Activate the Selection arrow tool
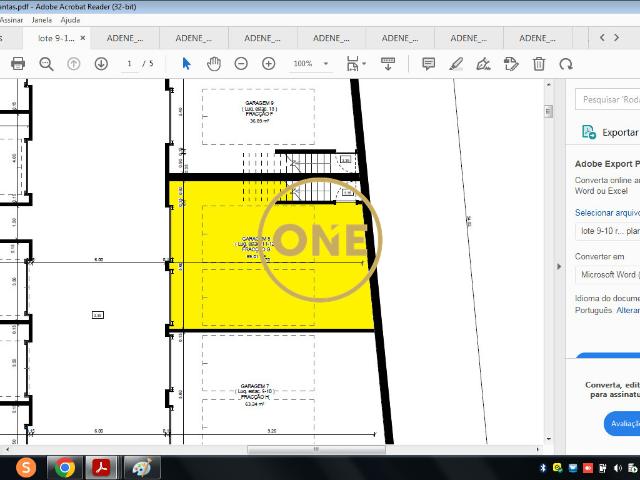 click(186, 63)
